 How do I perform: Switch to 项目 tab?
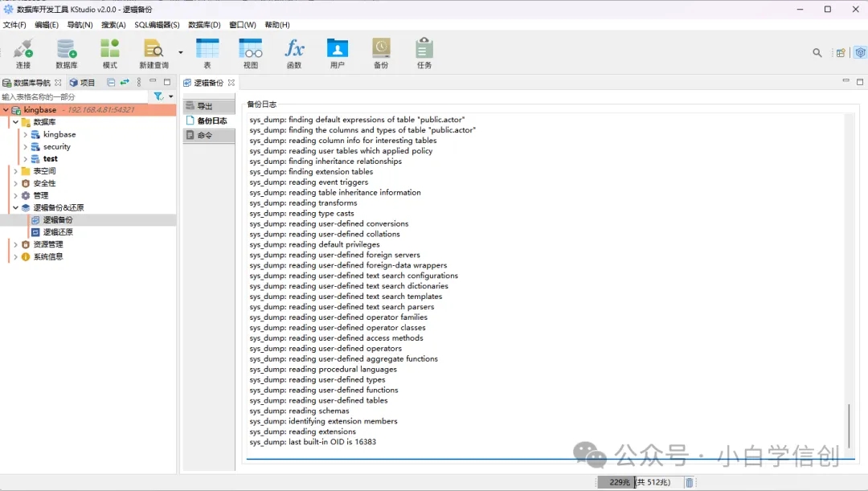82,83
